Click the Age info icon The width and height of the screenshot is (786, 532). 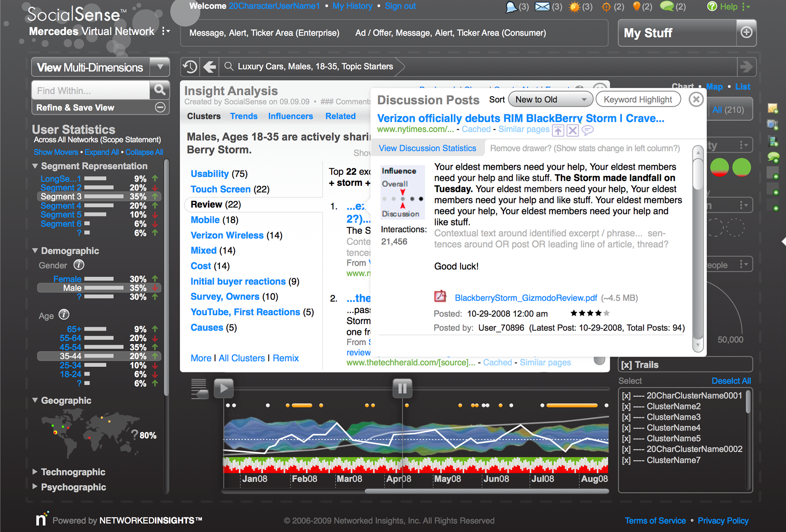pos(64,315)
